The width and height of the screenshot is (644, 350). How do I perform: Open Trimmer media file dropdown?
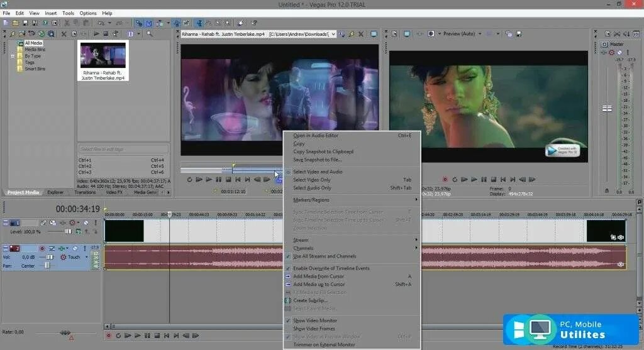333,34
